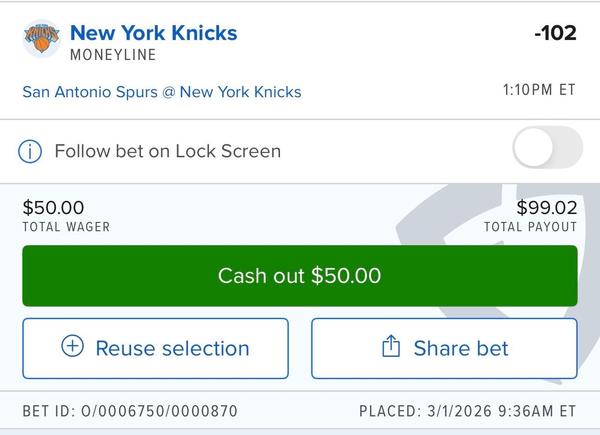This screenshot has height=435, width=600.
Task: Click the $99.02 total payout amount
Action: (547, 208)
